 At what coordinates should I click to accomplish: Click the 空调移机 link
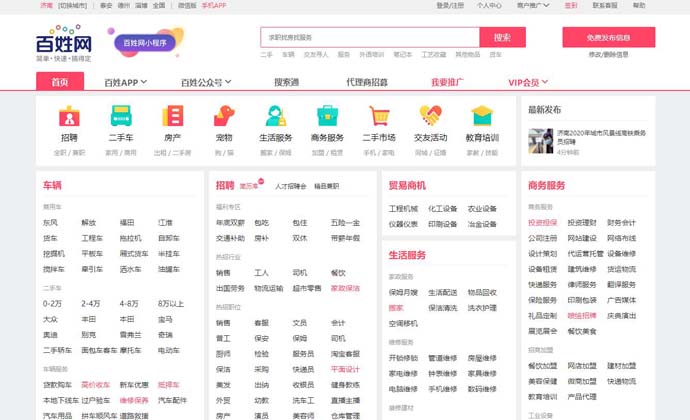pyautogui.click(x=403, y=324)
